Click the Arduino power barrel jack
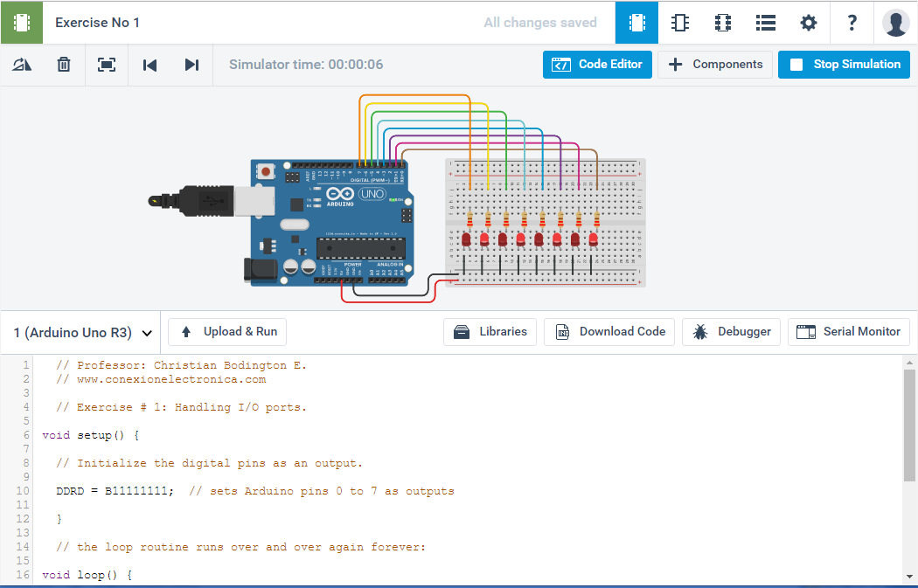The image size is (918, 588). click(260, 270)
